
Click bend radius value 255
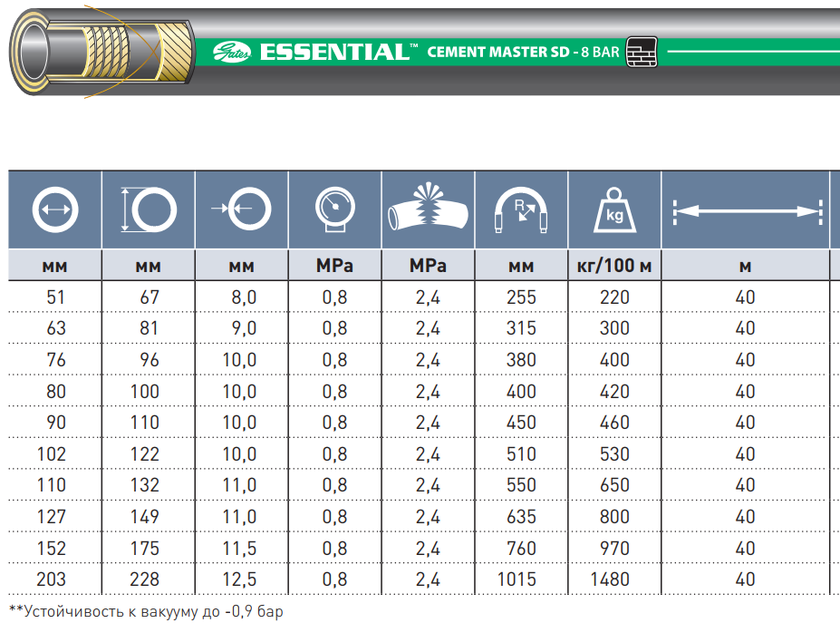(x=521, y=297)
